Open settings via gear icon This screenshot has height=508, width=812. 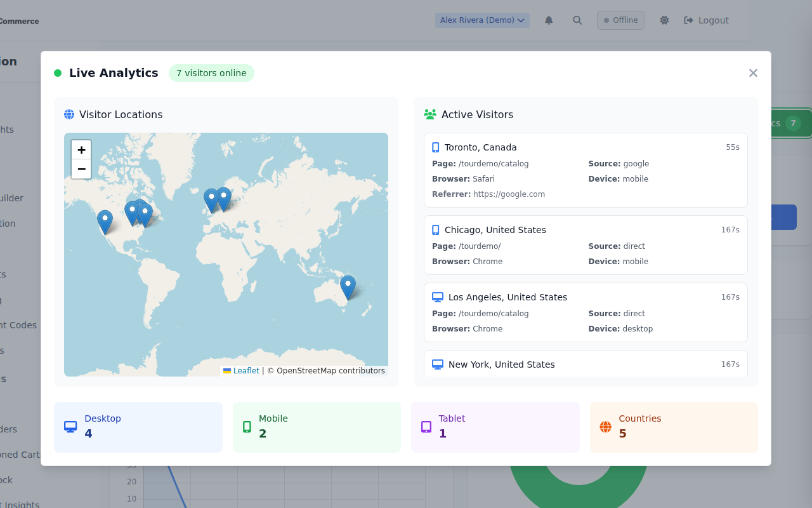click(x=664, y=20)
